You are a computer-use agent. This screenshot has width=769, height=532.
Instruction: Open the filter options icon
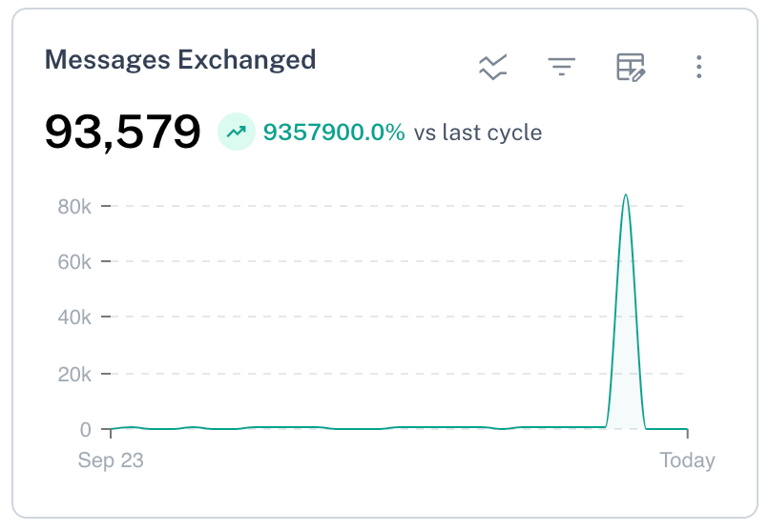coord(562,67)
